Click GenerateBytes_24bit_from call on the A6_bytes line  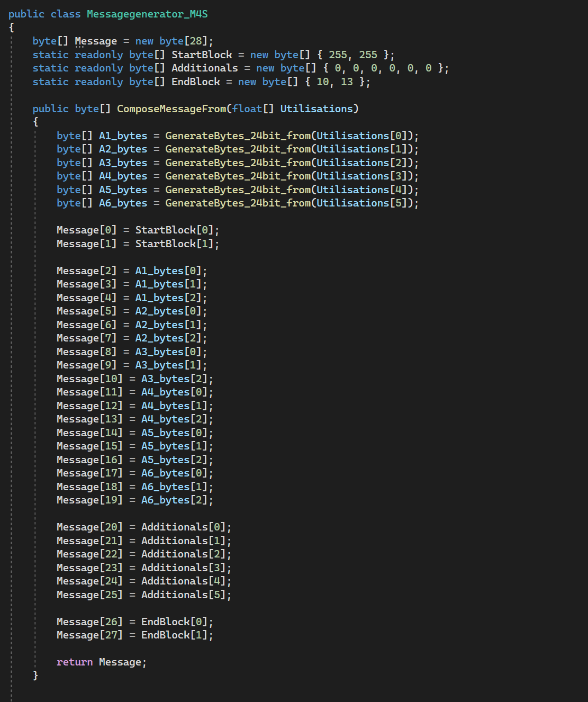tap(238, 203)
